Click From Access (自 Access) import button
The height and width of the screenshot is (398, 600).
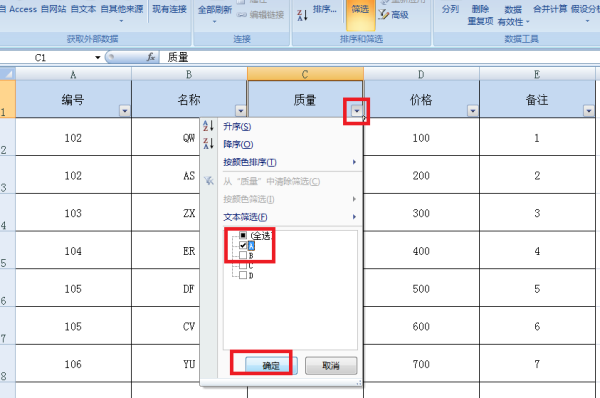(18, 9)
